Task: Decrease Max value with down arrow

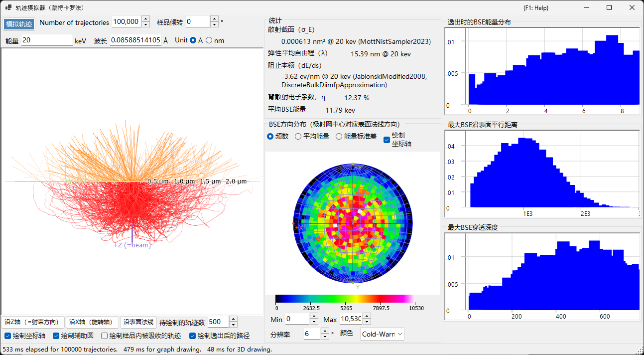Action: coord(367,322)
